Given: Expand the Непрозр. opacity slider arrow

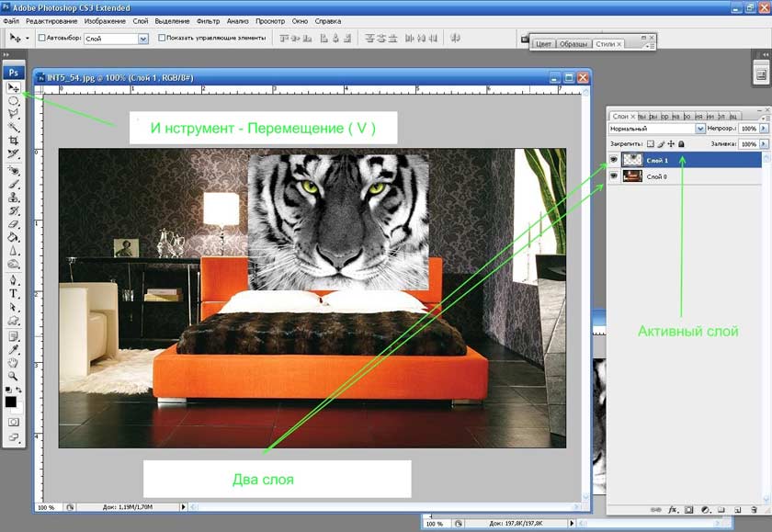Looking at the screenshot, I should tap(765, 130).
